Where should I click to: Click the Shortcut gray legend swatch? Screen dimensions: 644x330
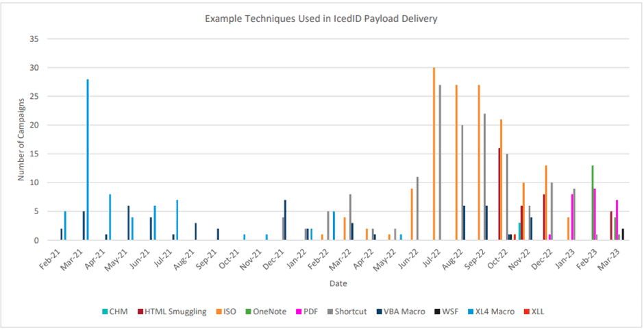[x=329, y=311]
